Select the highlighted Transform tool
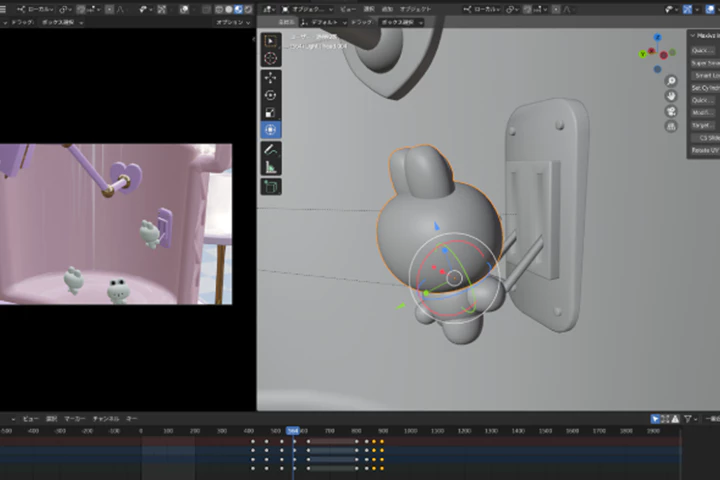This screenshot has width=720, height=480. click(270, 130)
